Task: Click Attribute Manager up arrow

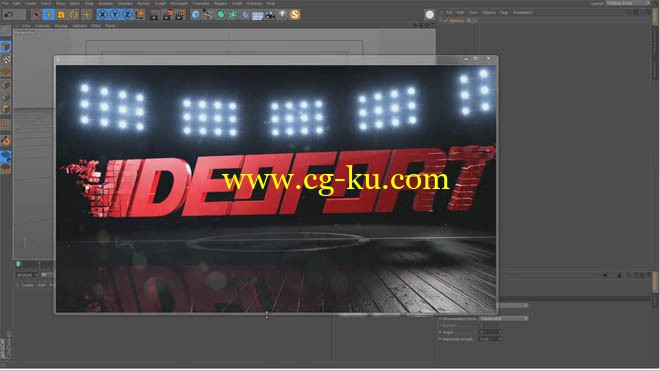Action: click(619, 275)
